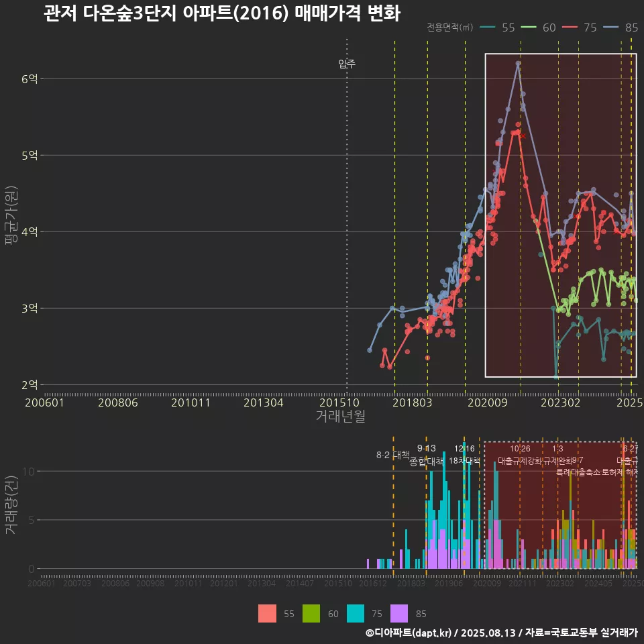Click the 200703 tick on volume chart

[77, 584]
